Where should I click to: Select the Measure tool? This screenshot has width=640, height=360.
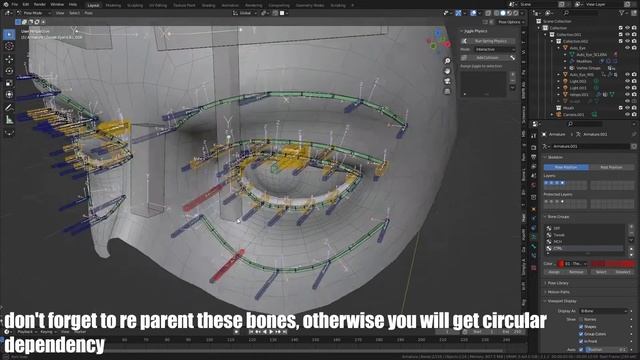(9, 120)
